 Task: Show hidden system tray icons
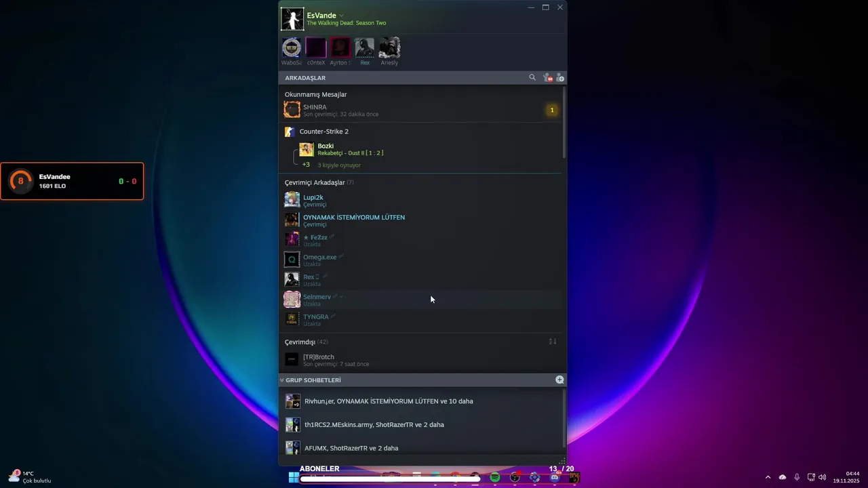(768, 477)
